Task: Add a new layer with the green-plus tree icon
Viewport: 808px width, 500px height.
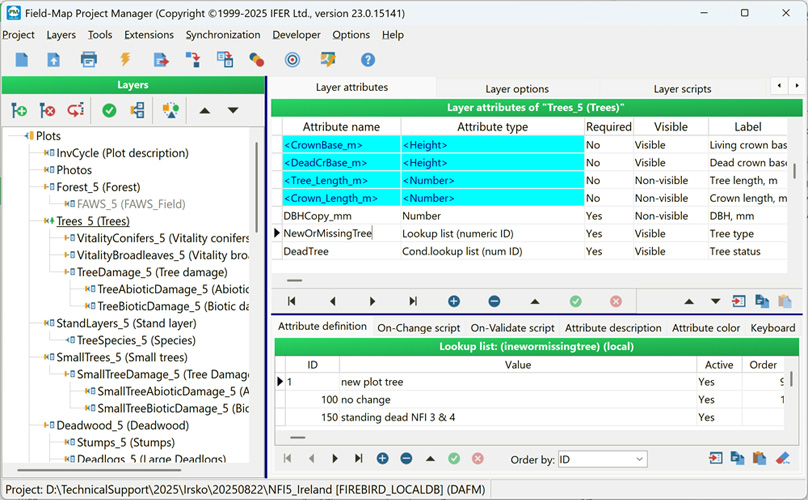Action: tap(19, 110)
